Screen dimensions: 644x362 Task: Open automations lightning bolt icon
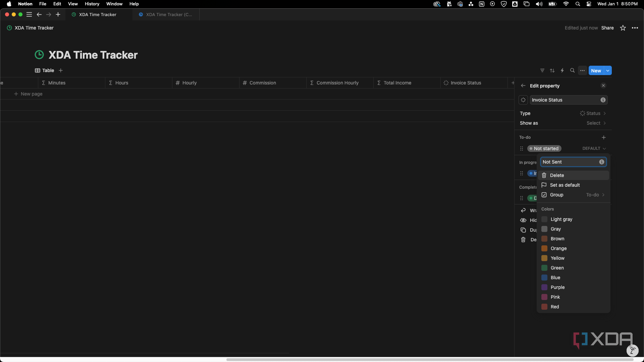(x=562, y=70)
